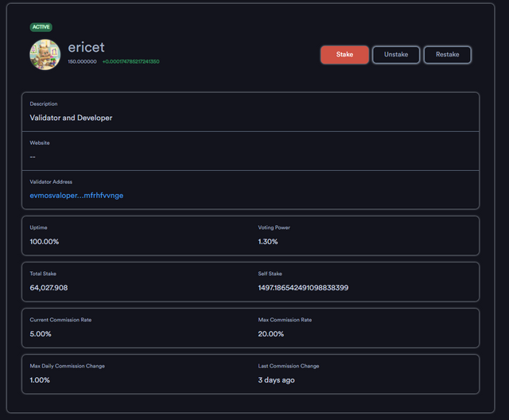The width and height of the screenshot is (509, 420).
Task: Click the Max Daily Commission Change label
Action: click(x=67, y=366)
